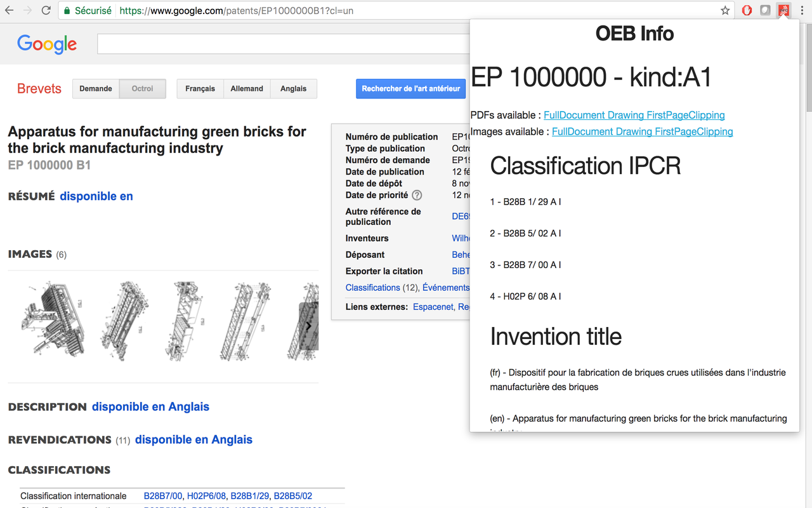This screenshot has width=812, height=508.
Task: Select the Demande tab
Action: [x=96, y=89]
